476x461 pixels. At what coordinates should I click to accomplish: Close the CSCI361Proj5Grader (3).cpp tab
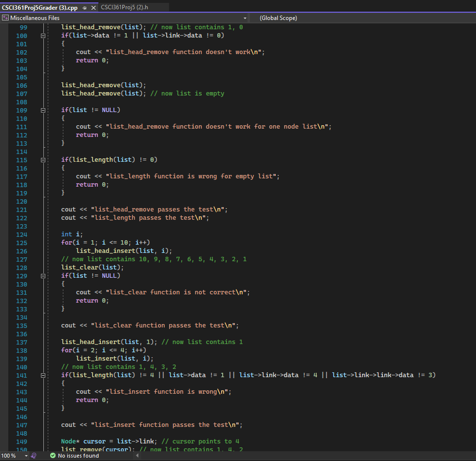[93, 7]
